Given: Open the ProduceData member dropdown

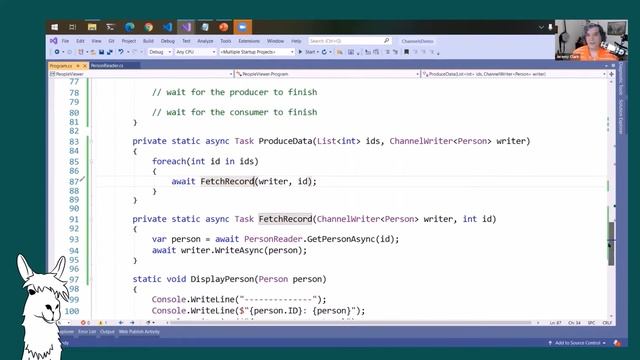Looking at the screenshot, I should tap(514, 74).
